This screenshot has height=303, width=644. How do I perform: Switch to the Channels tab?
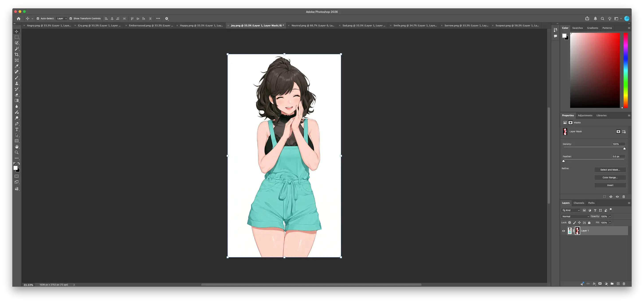pyautogui.click(x=579, y=203)
